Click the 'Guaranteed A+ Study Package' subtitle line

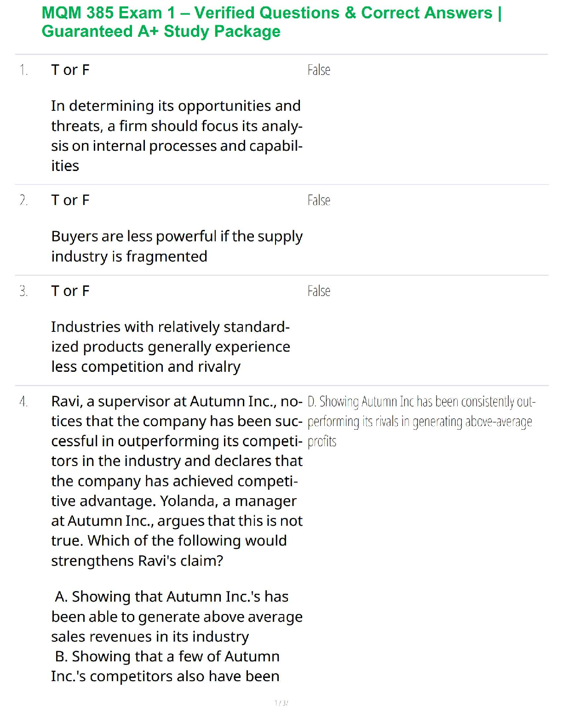click(x=161, y=32)
